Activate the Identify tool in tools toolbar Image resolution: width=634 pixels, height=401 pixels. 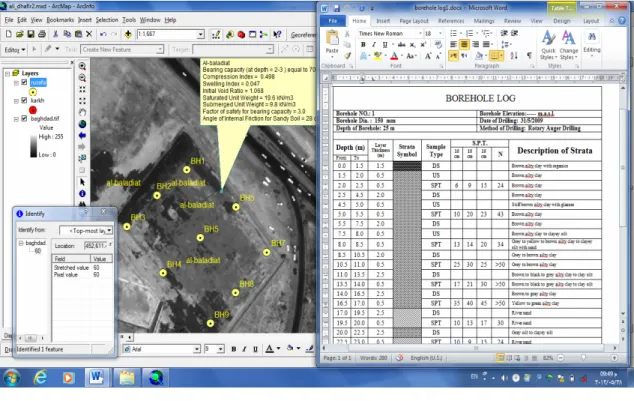pos(82,194)
